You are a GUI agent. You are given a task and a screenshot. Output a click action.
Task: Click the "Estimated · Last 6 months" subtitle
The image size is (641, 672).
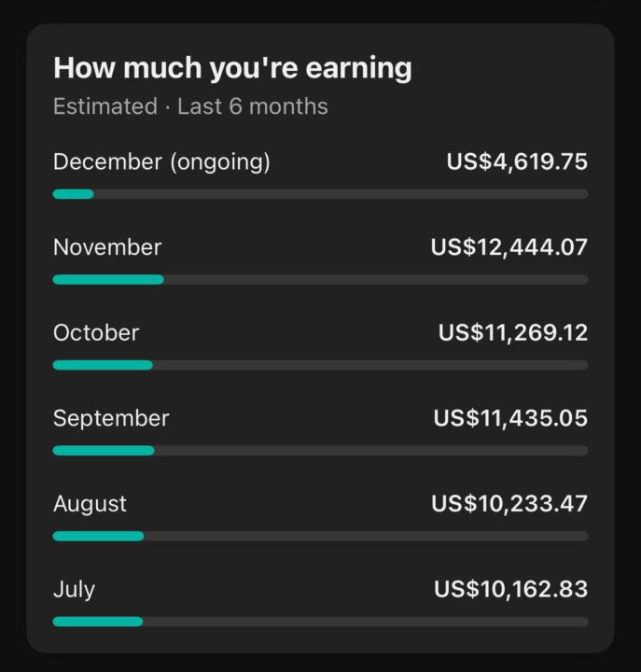click(x=190, y=106)
